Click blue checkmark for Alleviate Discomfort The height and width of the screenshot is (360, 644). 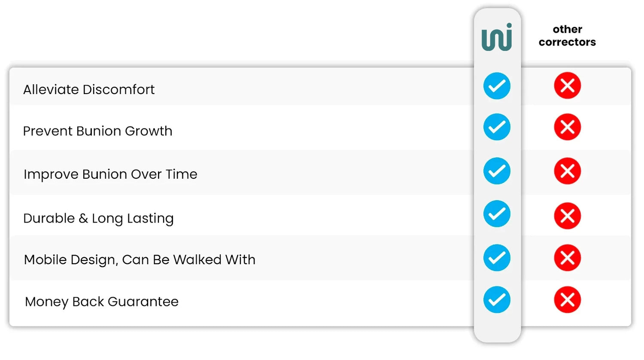tap(497, 86)
